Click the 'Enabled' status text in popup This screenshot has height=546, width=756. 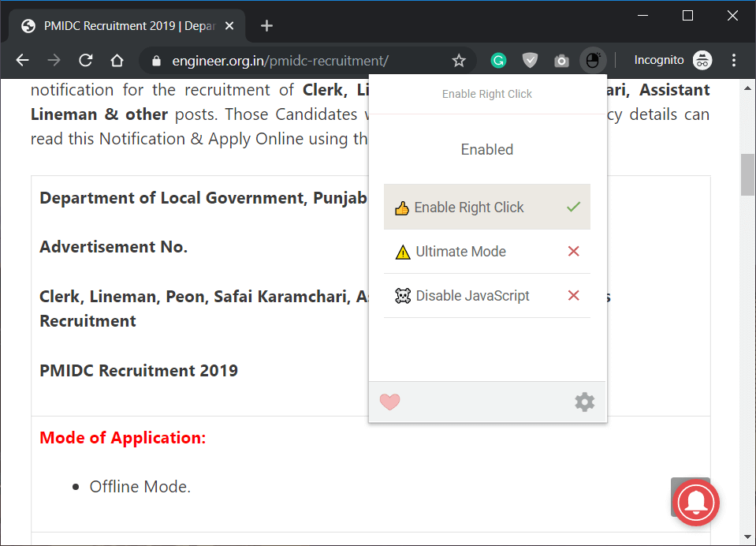click(487, 150)
